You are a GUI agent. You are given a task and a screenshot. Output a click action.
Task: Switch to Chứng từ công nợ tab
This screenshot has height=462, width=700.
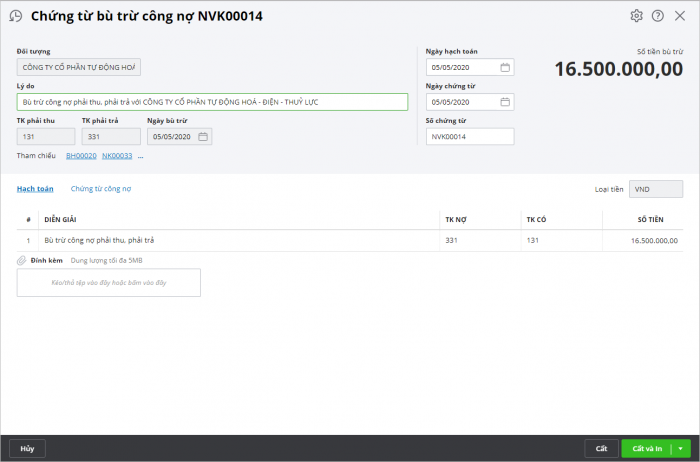(101, 189)
